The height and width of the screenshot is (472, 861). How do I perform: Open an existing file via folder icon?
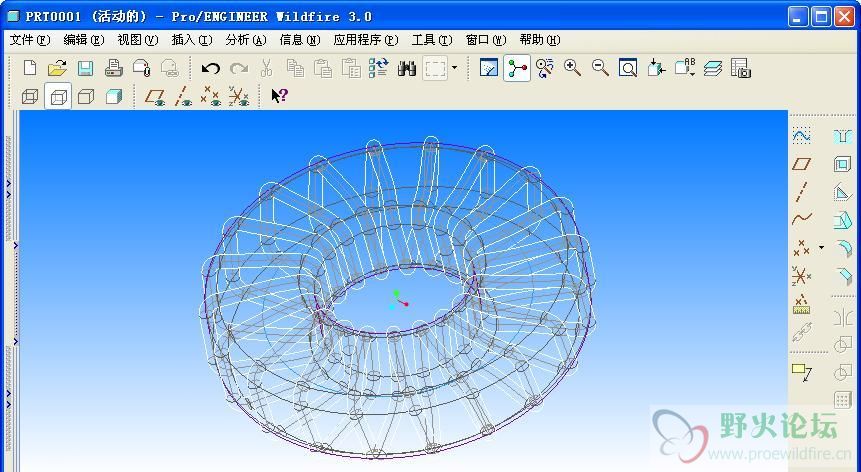click(57, 68)
